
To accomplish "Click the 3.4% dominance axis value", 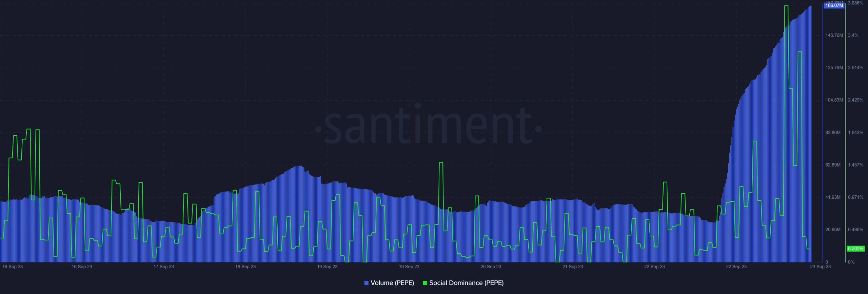I will coord(853,35).
